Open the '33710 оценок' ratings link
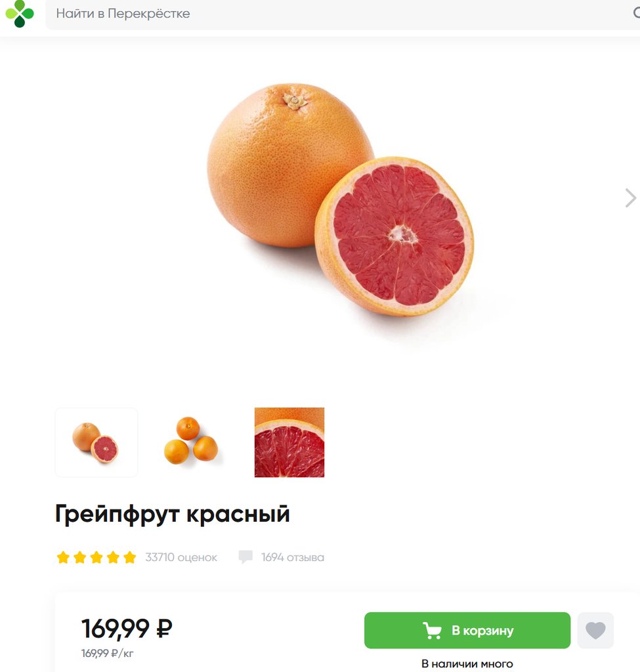The height and width of the screenshot is (672, 640). pyautogui.click(x=181, y=558)
